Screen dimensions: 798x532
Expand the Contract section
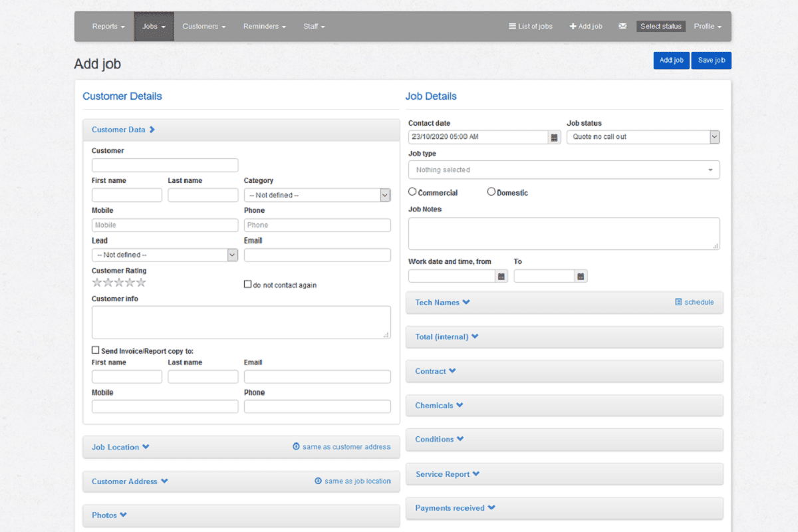point(436,371)
